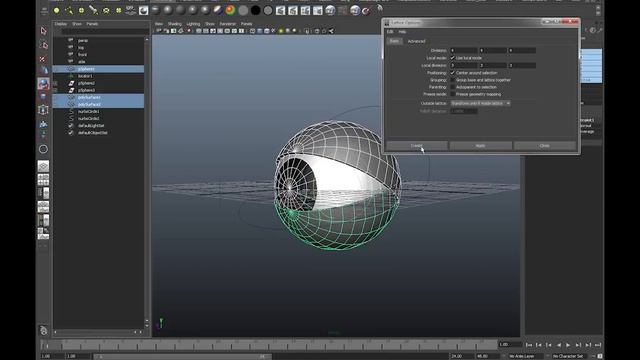Click range slider bar below timeline
This screenshot has width=640, height=360.
point(183,356)
